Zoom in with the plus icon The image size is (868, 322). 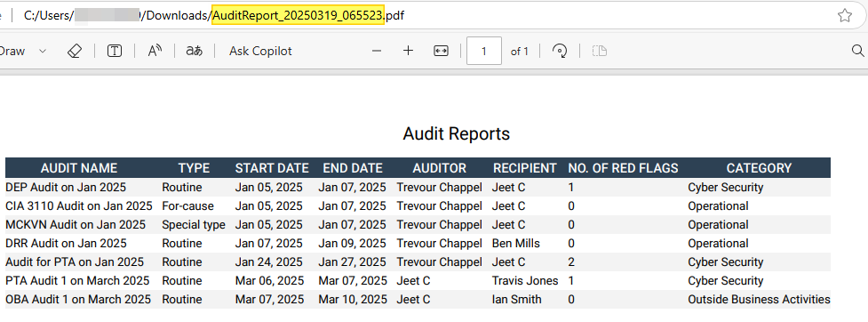click(x=409, y=51)
